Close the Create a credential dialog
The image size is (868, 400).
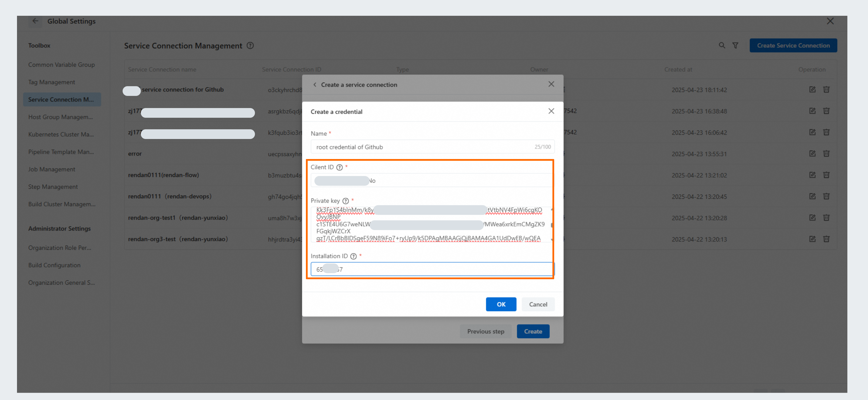pos(551,111)
